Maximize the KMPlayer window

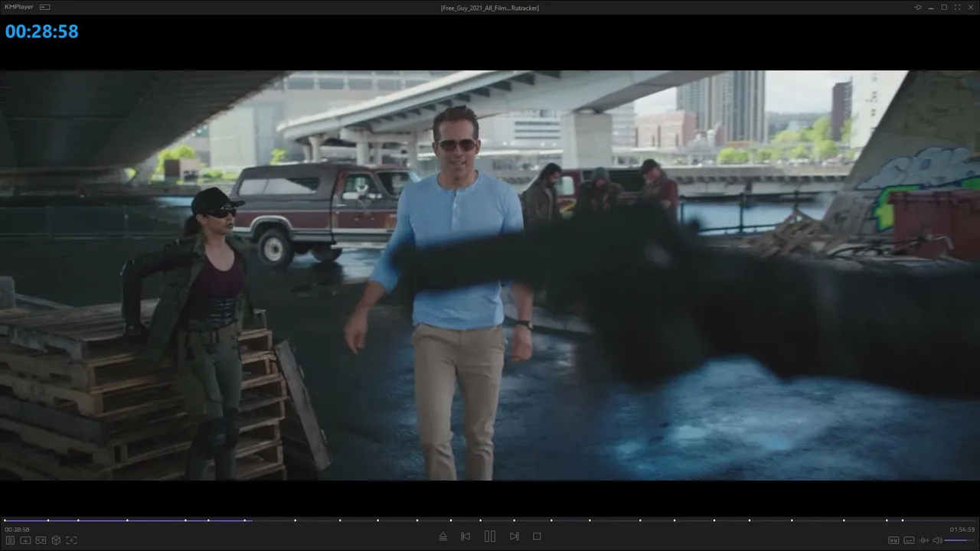944,7
